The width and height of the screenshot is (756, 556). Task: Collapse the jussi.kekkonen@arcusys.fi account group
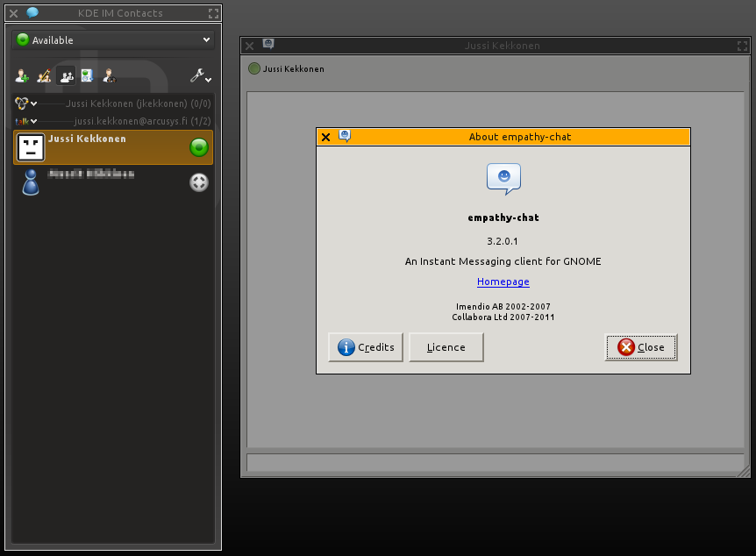[33, 121]
